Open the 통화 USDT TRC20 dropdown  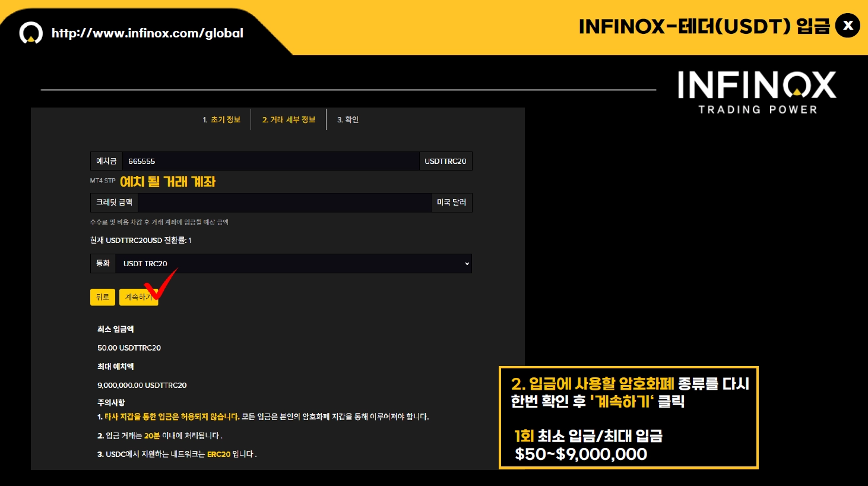tap(294, 263)
